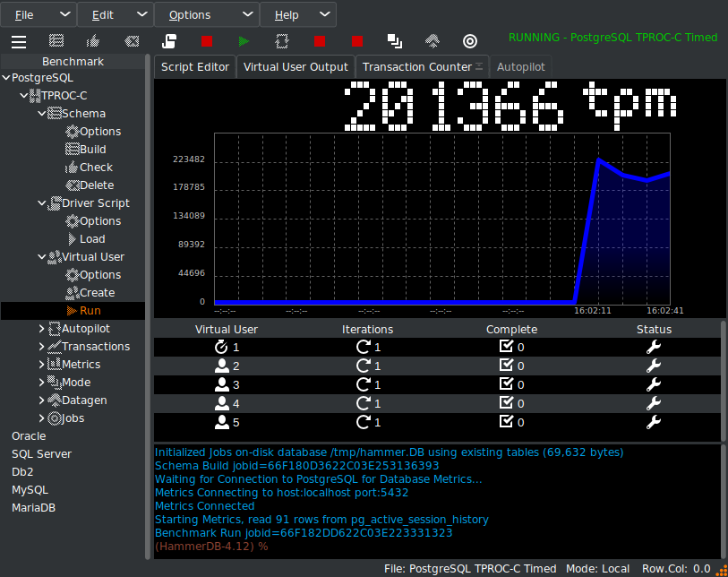Viewport: 728px width, 577px height.
Task: Select Check under Schema
Action: (96, 168)
